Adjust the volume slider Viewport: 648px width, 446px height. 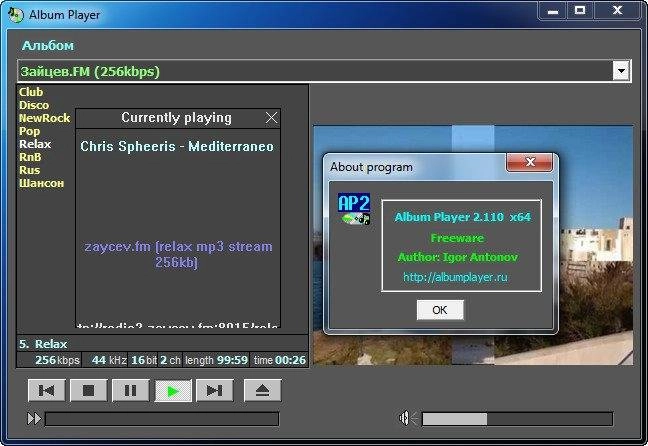517,419
